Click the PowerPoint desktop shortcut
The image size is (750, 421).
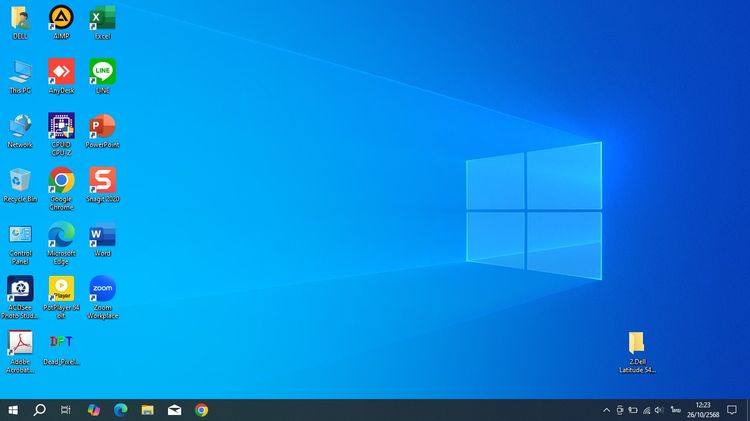[102, 126]
